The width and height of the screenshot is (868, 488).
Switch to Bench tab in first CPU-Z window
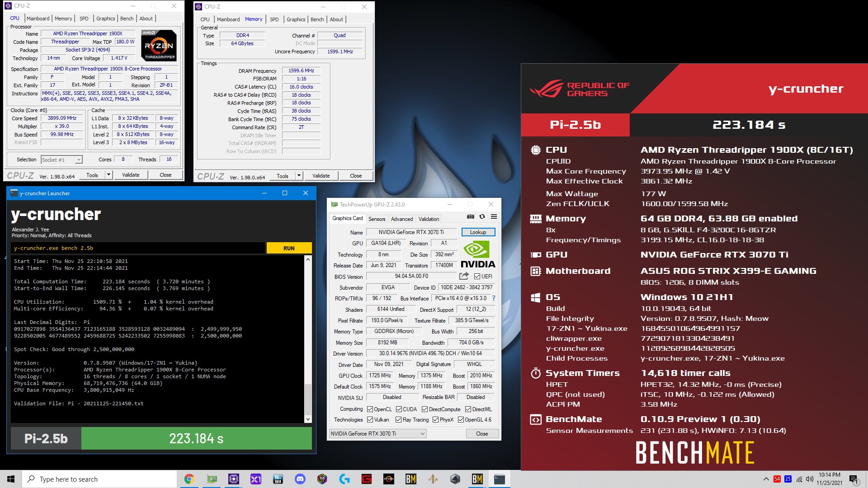click(127, 19)
